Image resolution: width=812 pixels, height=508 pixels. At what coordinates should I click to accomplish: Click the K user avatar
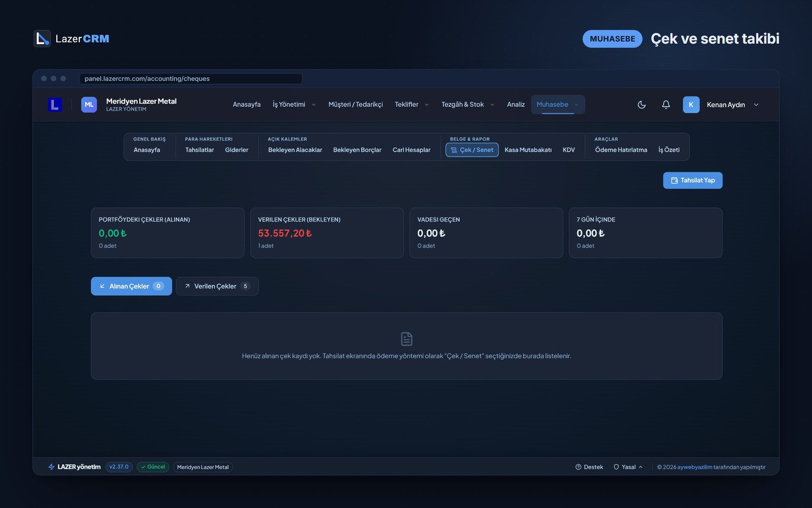[691, 105]
